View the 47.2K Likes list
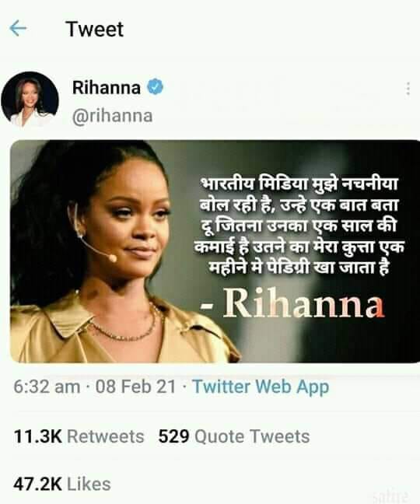Screen dimensions: 420x504 [x=62, y=485]
